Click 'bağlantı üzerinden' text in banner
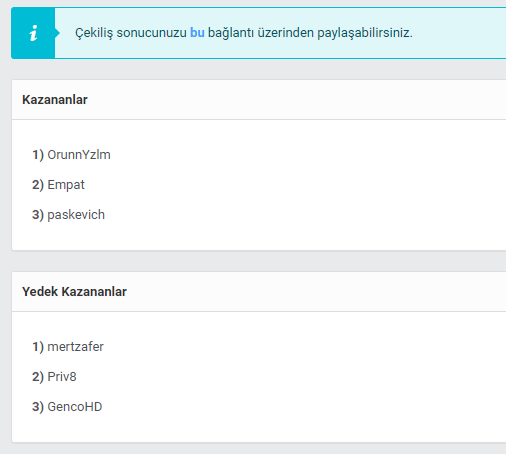This screenshot has width=506, height=454. click(261, 33)
